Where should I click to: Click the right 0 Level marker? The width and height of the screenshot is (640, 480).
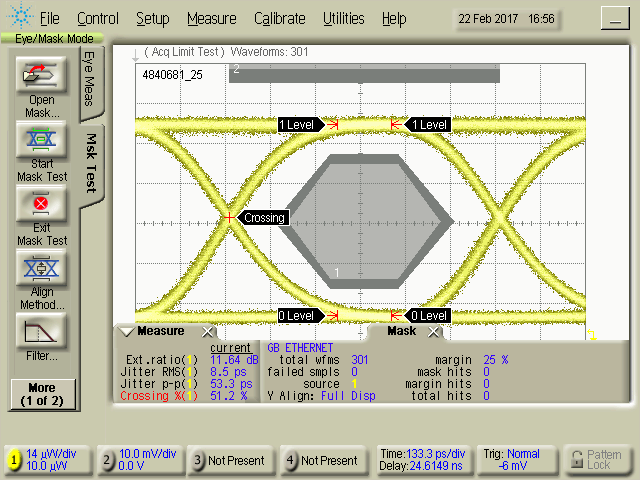(x=427, y=316)
